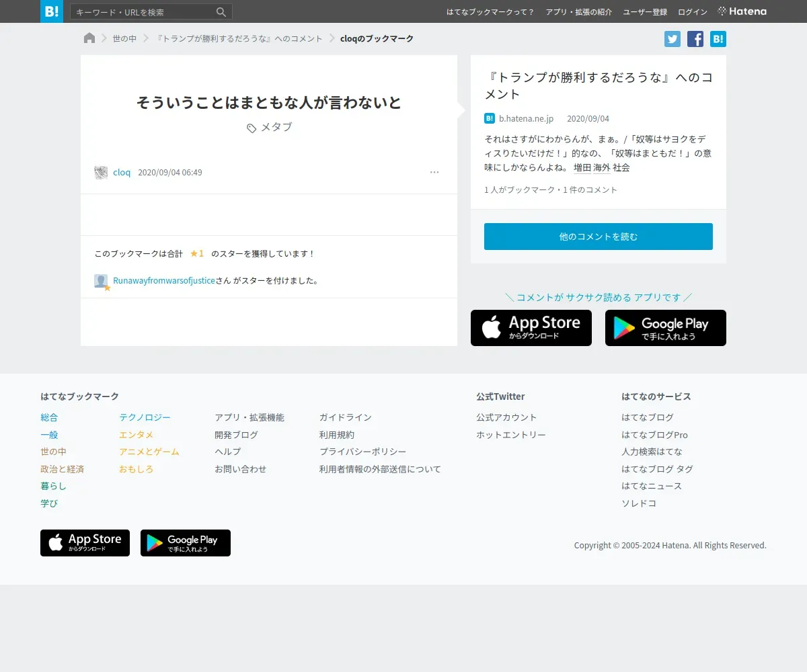Open ユーザー登録 in the top menu
Screen dimensions: 807x672
(645, 12)
